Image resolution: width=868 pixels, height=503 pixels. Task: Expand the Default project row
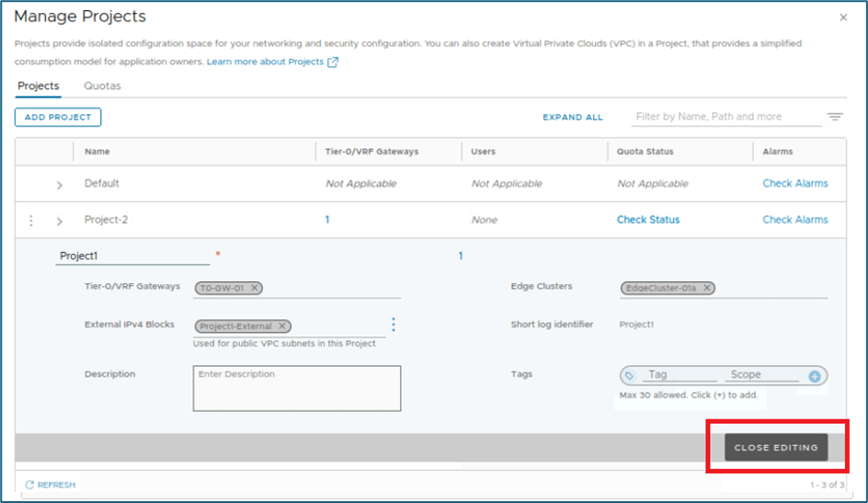(60, 185)
